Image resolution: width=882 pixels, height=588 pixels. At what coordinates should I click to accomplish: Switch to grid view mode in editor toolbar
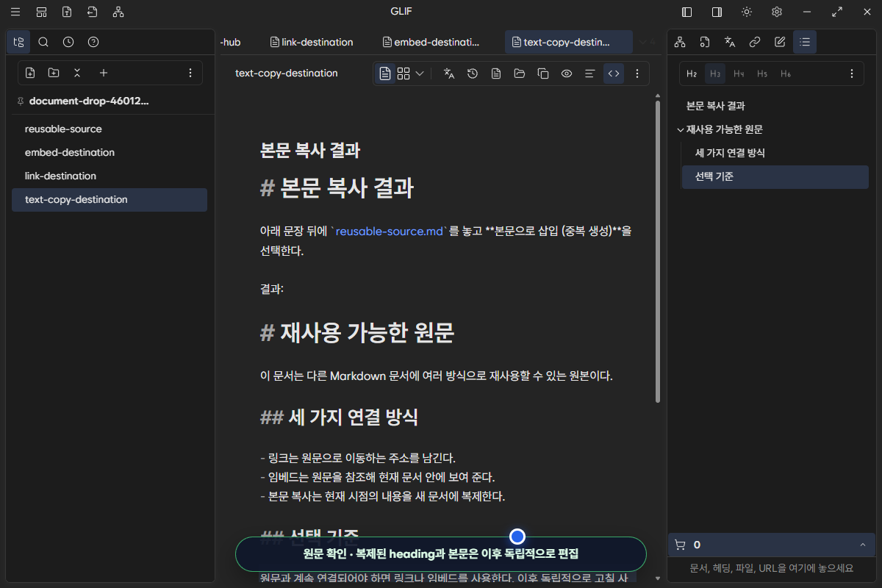point(404,73)
